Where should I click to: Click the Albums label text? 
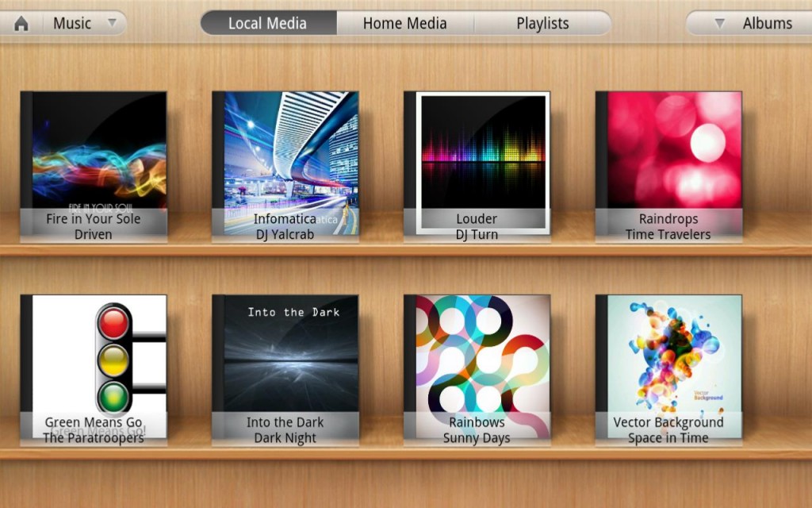(x=767, y=24)
